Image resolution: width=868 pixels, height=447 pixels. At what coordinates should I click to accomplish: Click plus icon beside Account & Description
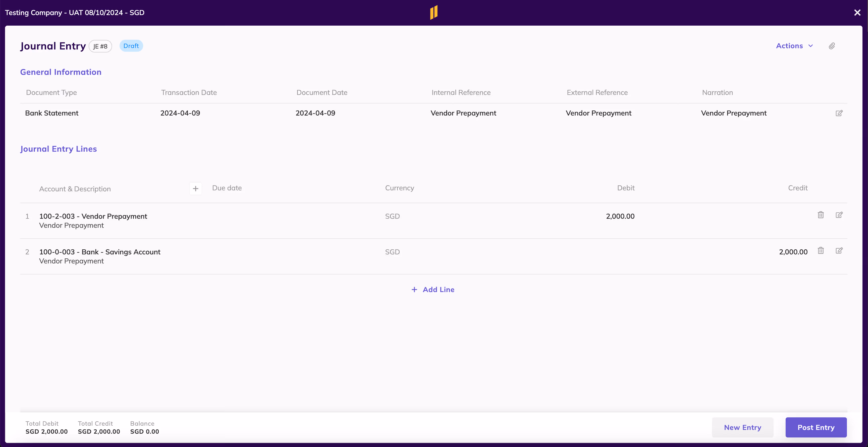(195, 189)
